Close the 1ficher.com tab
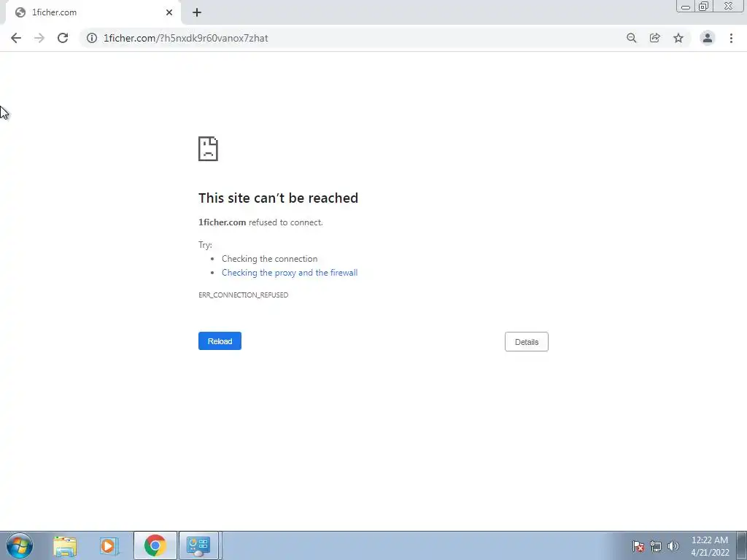Image resolution: width=747 pixels, height=560 pixels. click(x=169, y=12)
